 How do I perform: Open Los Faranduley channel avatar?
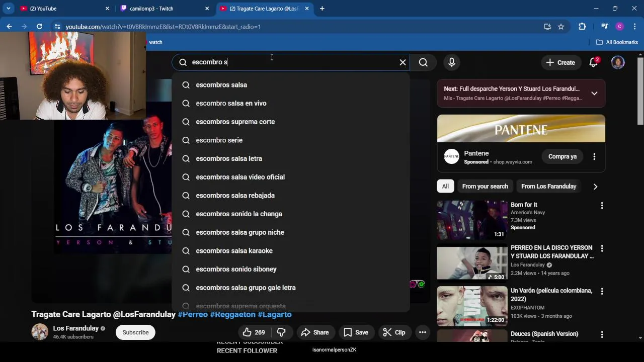click(40, 332)
